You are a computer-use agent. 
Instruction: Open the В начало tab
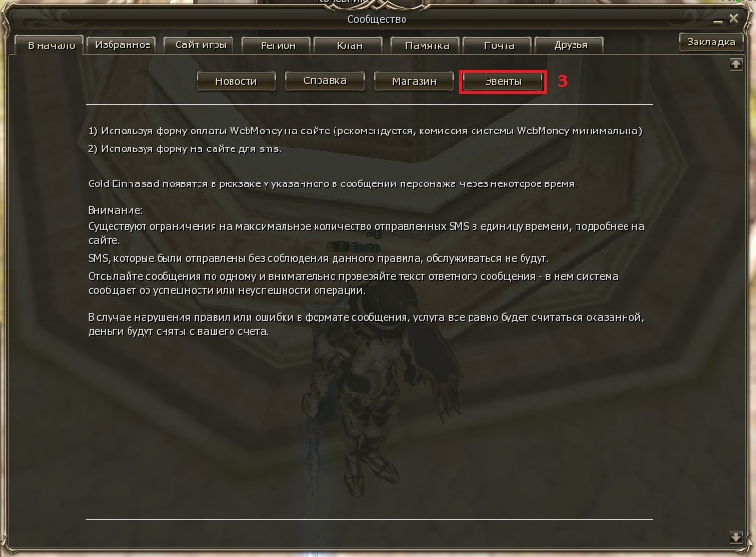pos(50,45)
